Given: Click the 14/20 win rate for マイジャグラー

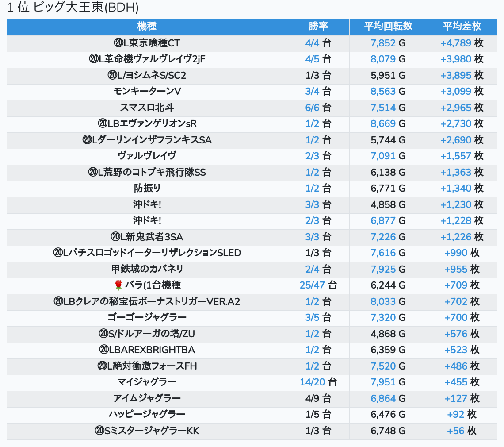Looking at the screenshot, I should [x=312, y=382].
